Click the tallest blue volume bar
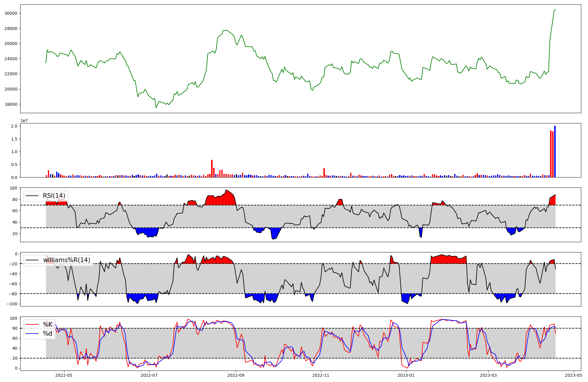 coord(555,152)
